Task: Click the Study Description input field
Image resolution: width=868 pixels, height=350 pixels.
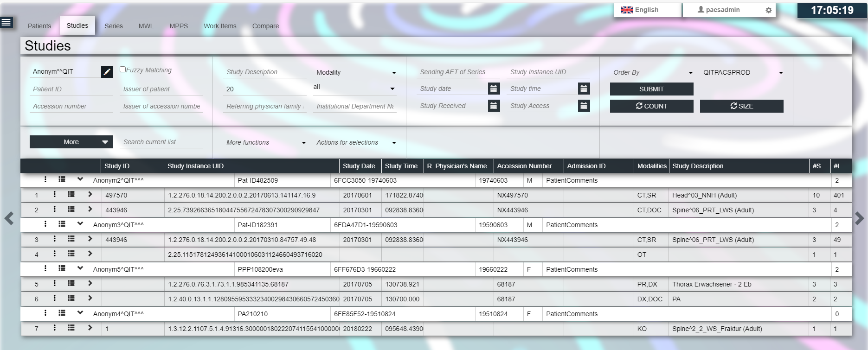Action: coord(264,72)
